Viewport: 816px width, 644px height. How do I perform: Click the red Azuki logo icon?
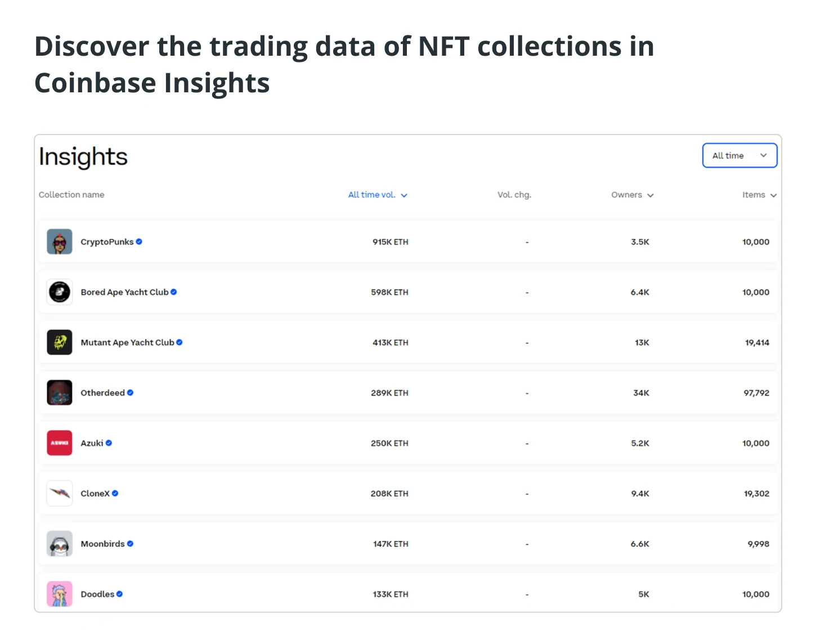click(x=59, y=443)
